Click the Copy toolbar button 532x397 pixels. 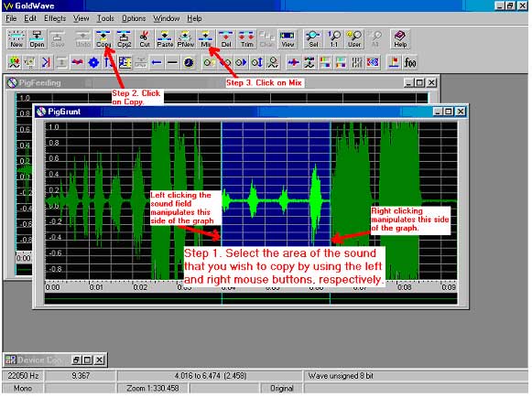point(103,39)
